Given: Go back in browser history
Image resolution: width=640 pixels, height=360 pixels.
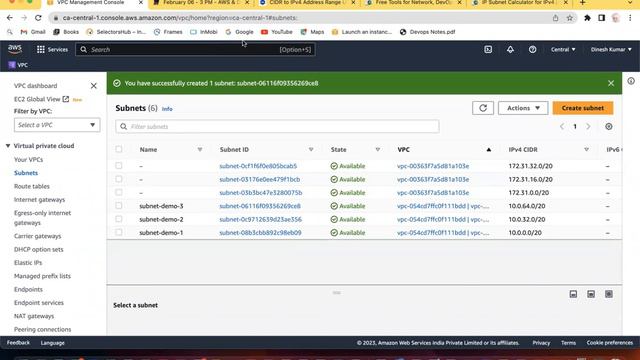Looking at the screenshot, I should (10, 18).
